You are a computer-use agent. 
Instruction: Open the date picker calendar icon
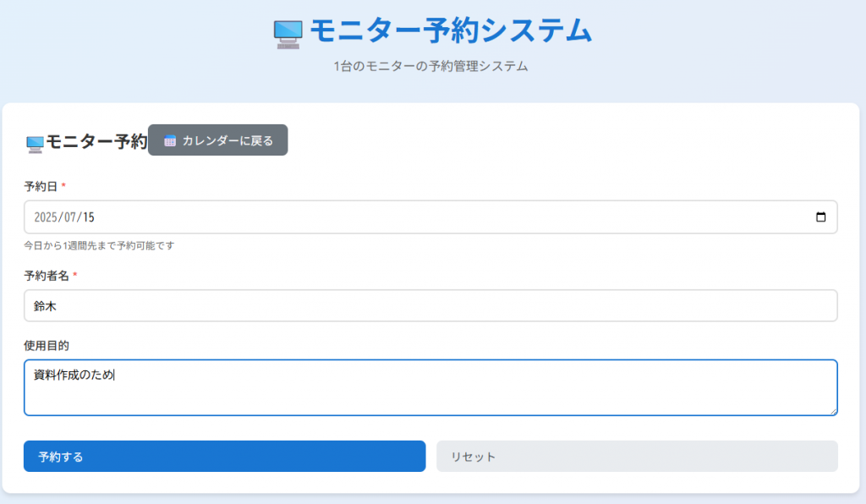click(x=820, y=217)
